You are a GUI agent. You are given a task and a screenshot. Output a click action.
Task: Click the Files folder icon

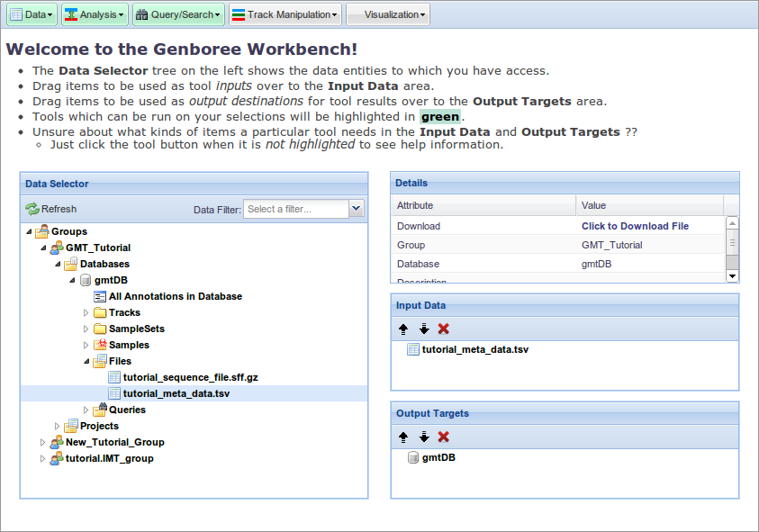point(100,361)
